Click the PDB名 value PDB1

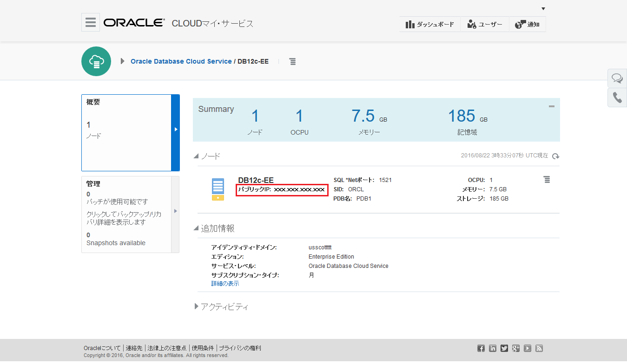364,199
